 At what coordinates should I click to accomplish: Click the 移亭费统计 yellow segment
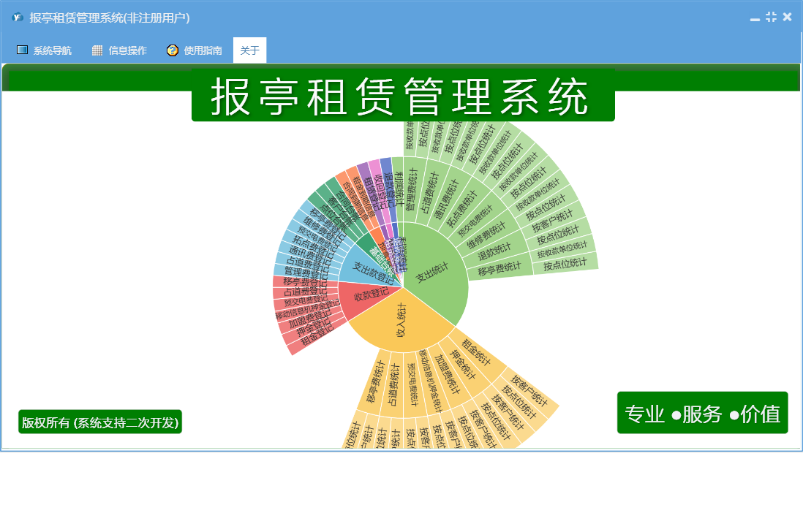click(375, 381)
